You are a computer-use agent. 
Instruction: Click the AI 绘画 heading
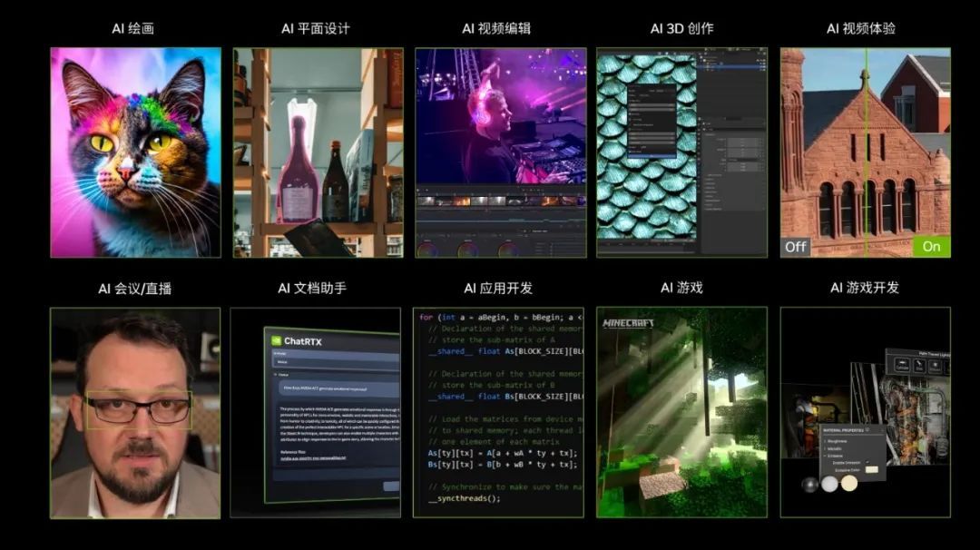[133, 28]
